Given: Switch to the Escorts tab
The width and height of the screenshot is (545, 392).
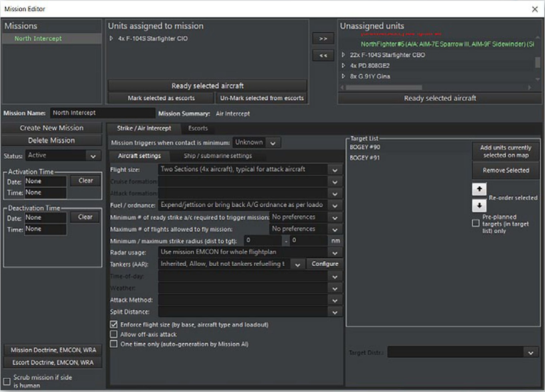Looking at the screenshot, I should pyautogui.click(x=198, y=128).
